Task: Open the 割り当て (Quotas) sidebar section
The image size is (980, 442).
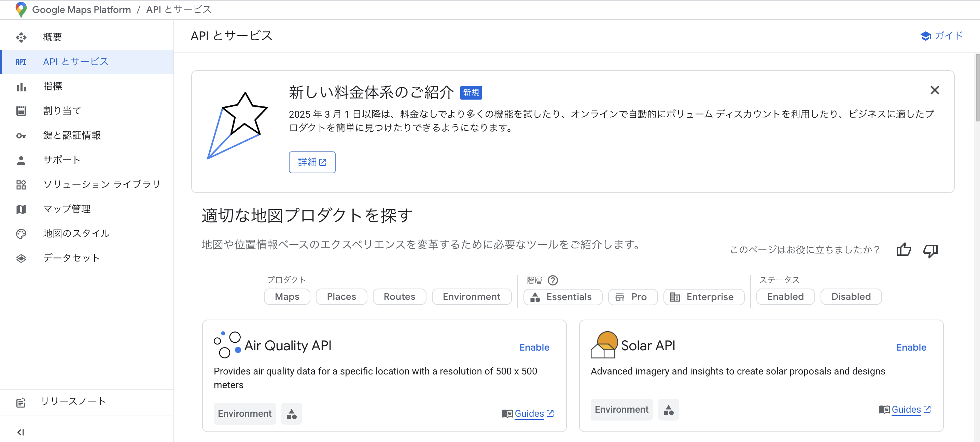Action: click(61, 110)
